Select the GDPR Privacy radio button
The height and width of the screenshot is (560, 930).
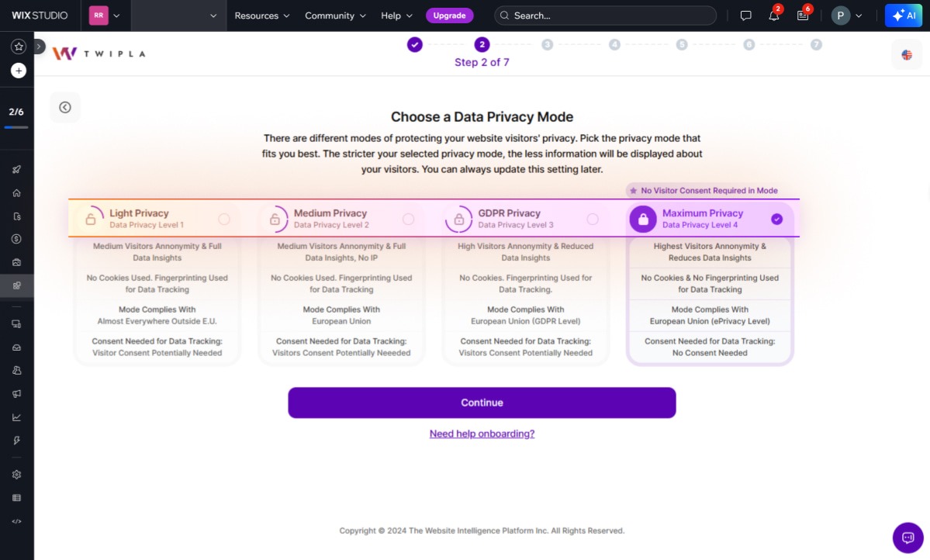[593, 220]
